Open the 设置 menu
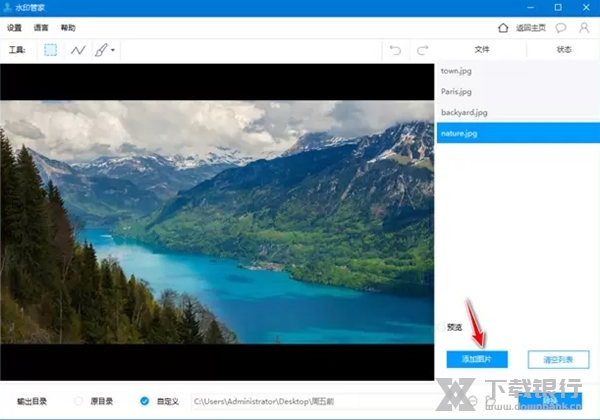Image resolution: width=600 pixels, height=420 pixels. click(14, 27)
